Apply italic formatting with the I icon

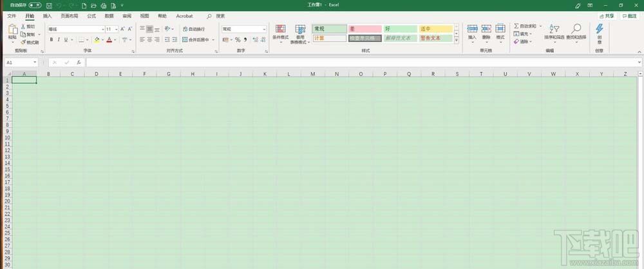tap(58, 39)
